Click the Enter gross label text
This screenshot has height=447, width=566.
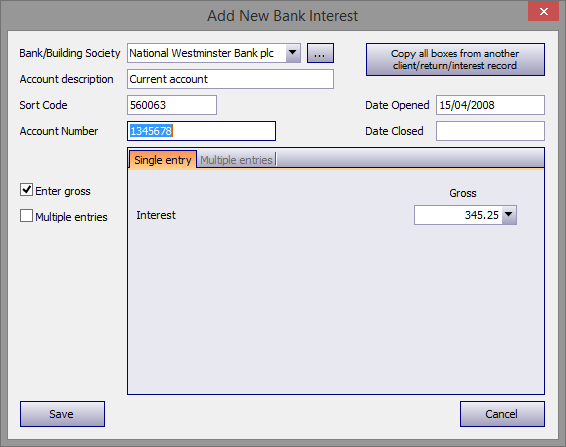(x=63, y=191)
